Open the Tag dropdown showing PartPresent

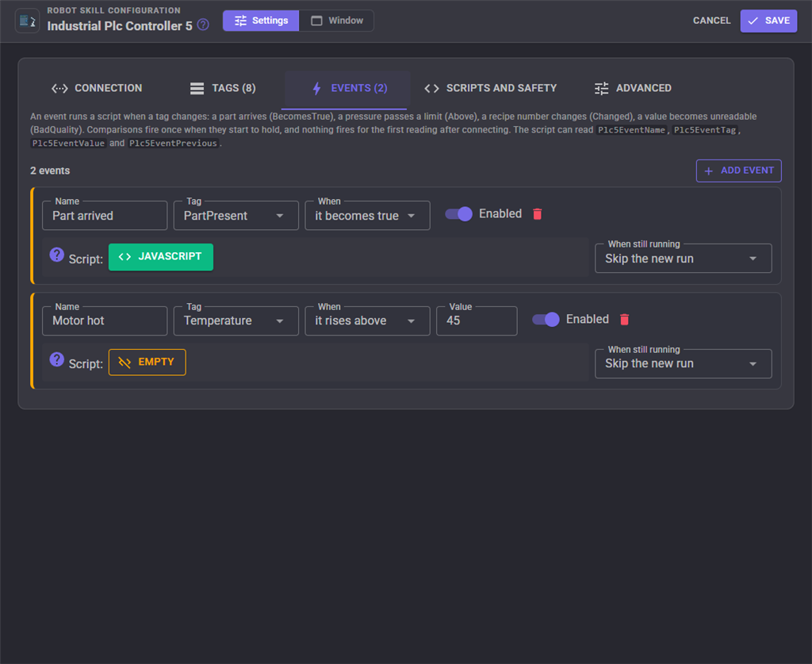pyautogui.click(x=236, y=216)
